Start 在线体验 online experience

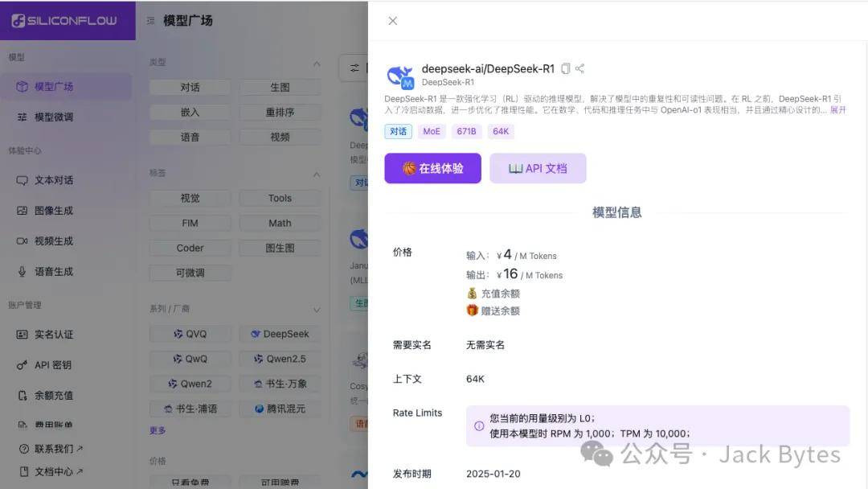pos(433,168)
